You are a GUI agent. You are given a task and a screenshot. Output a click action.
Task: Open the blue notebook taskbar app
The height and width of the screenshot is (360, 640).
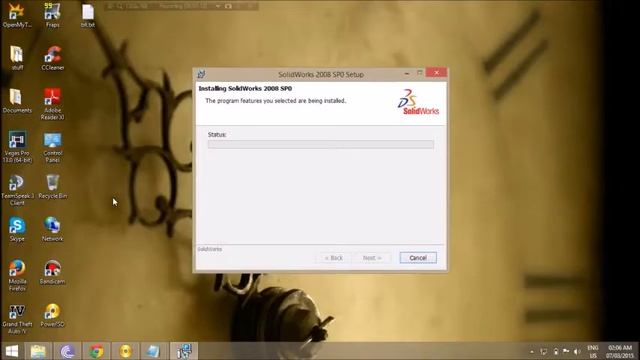click(x=153, y=351)
